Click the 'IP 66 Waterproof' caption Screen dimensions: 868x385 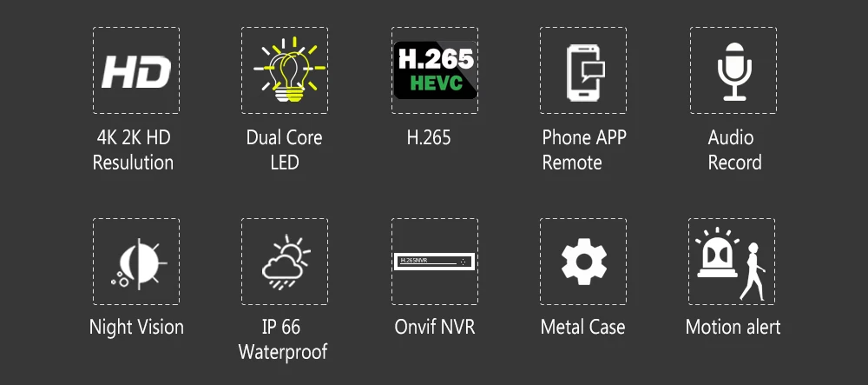(x=283, y=339)
